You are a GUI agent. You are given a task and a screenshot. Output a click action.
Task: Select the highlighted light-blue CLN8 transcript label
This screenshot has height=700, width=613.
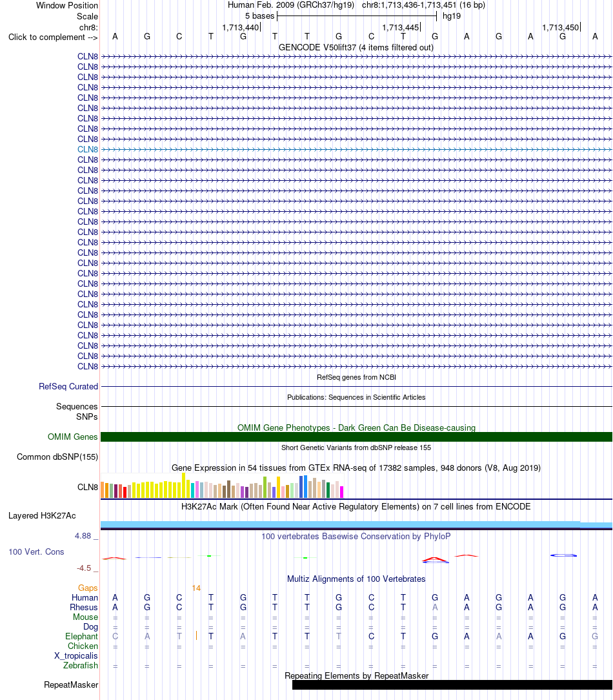click(x=88, y=150)
